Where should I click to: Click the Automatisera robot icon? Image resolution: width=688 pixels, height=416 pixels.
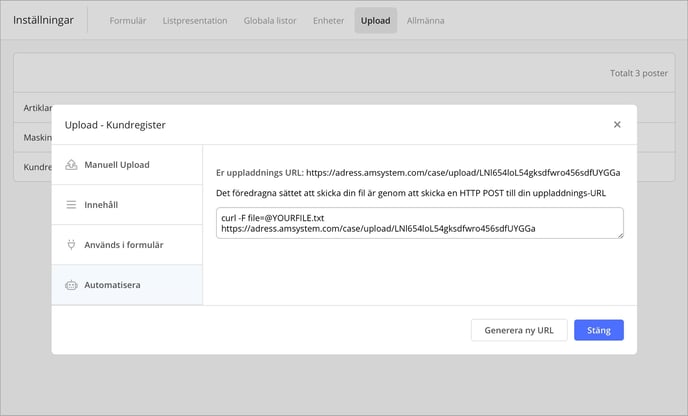coord(71,285)
